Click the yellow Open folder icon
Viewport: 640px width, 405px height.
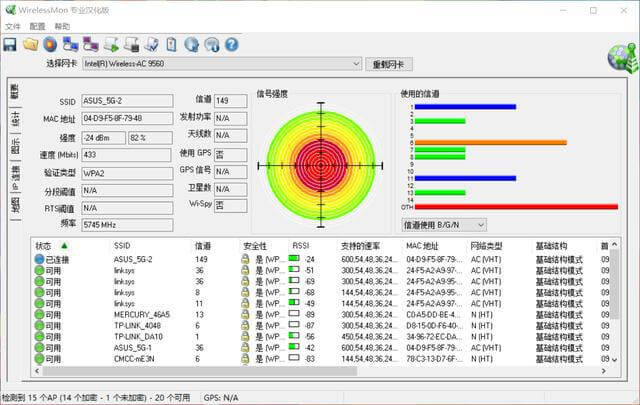click(30, 44)
